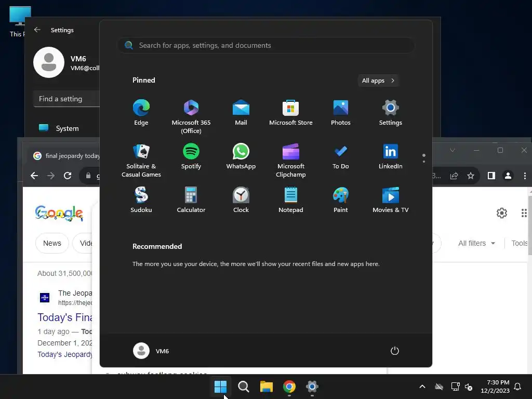Open the Clock app
This screenshot has height=399, width=532.
241,200
